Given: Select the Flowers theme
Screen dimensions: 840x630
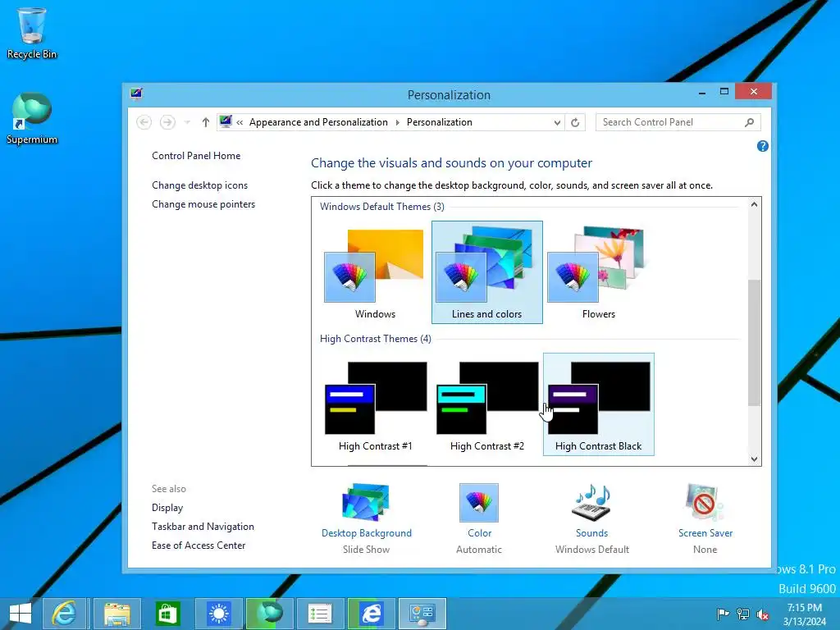Looking at the screenshot, I should tap(598, 272).
